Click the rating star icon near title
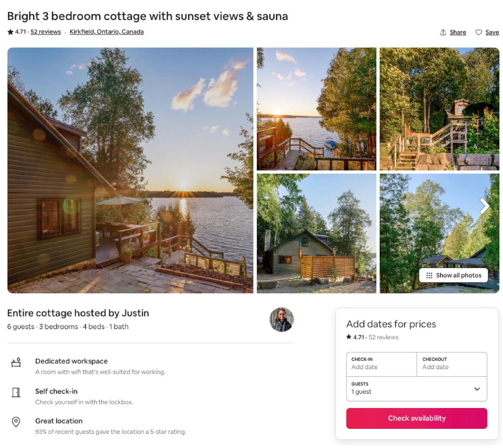The width and height of the screenshot is (503, 448). 10,32
